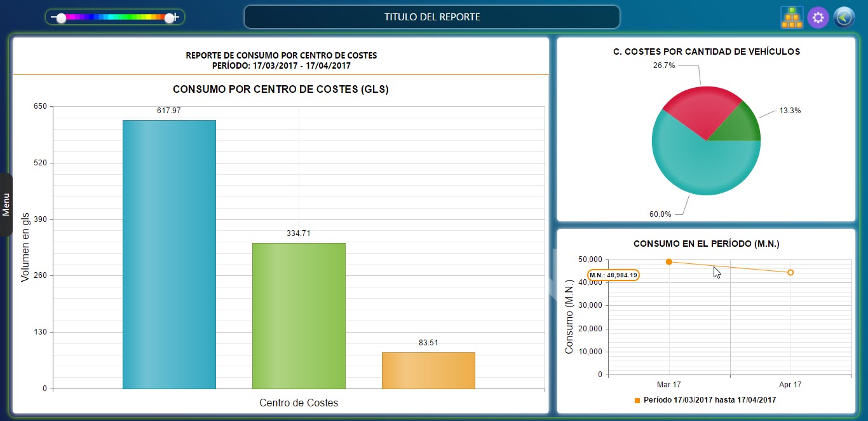Click the green 13.3% pie slice
This screenshot has width=868, height=421.
[x=740, y=124]
